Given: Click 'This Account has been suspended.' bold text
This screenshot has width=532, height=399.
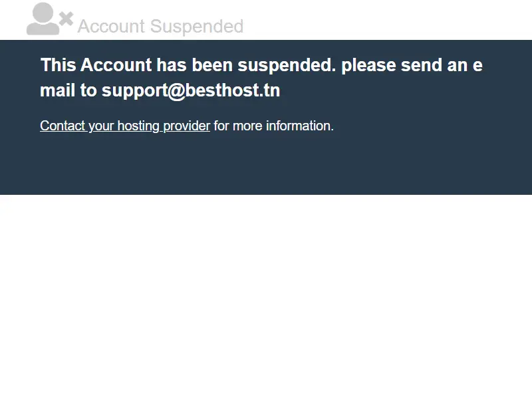Looking at the screenshot, I should (x=188, y=65).
